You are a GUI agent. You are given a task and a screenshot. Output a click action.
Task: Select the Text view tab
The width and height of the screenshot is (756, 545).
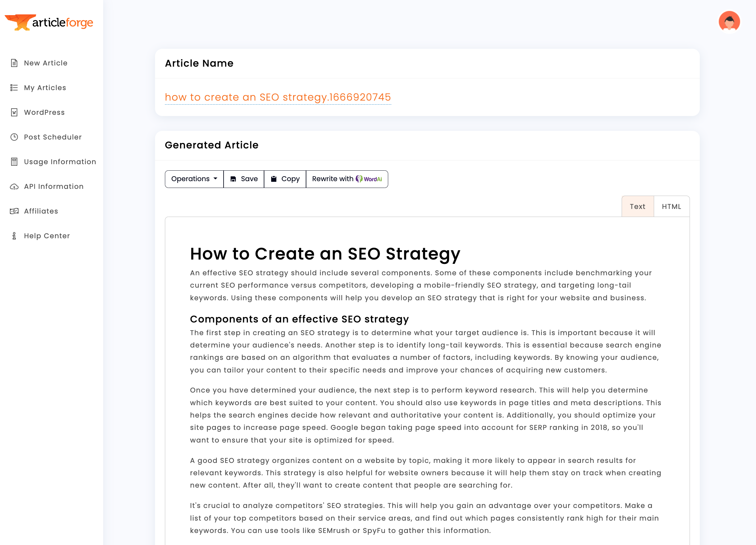[637, 206]
